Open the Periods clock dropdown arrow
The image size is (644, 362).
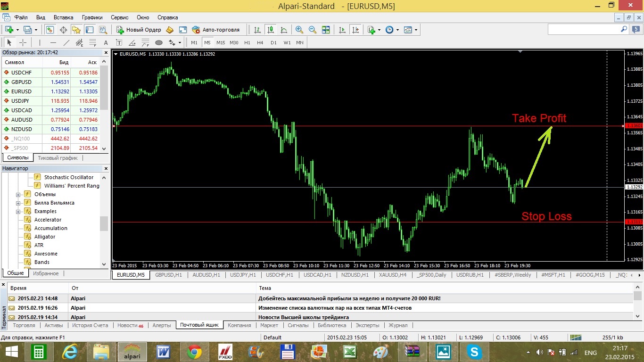397,30
